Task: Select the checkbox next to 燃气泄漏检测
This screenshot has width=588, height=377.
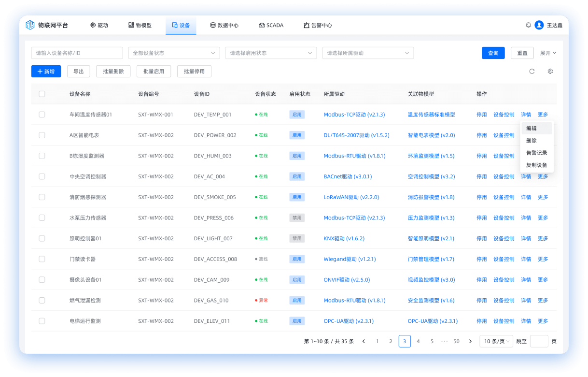Action: click(42, 300)
